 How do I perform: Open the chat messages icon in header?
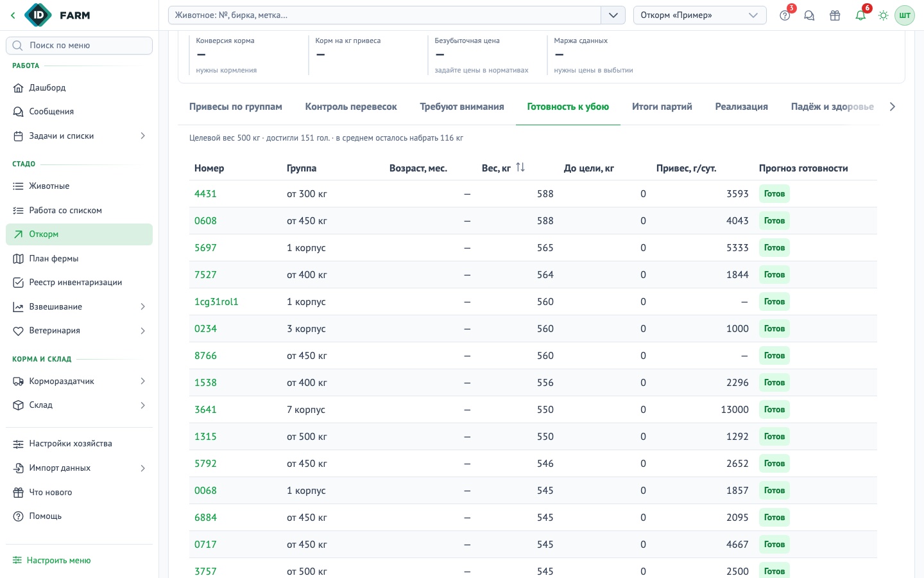tap(809, 15)
